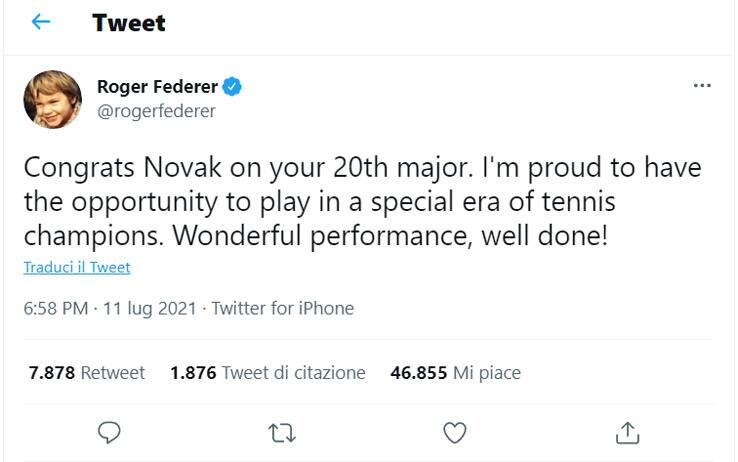Like the tweet with the heart icon

coord(455,432)
